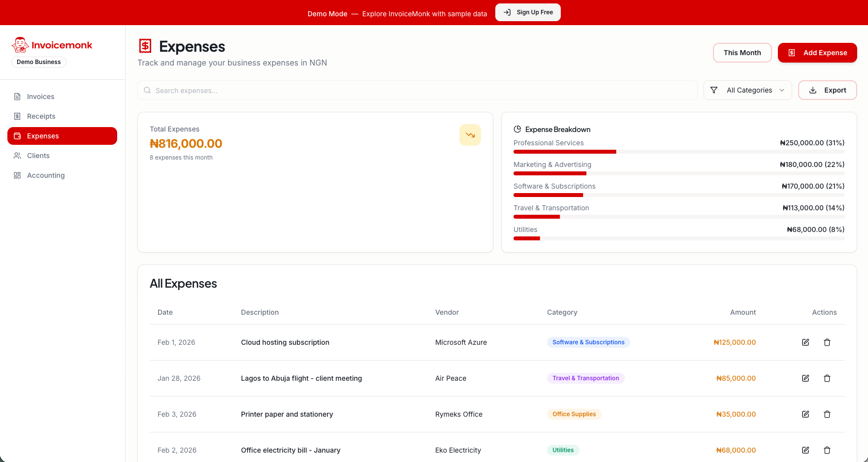Click the Search expenses input field
868x462 pixels.
(418, 90)
